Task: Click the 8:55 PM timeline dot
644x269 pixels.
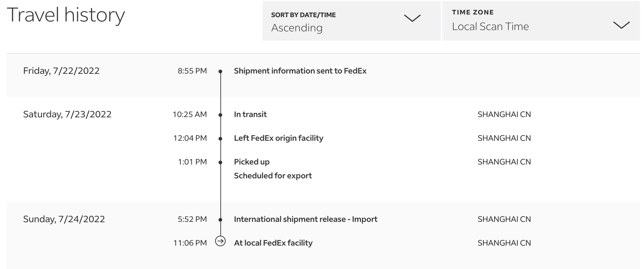Action: [x=220, y=71]
